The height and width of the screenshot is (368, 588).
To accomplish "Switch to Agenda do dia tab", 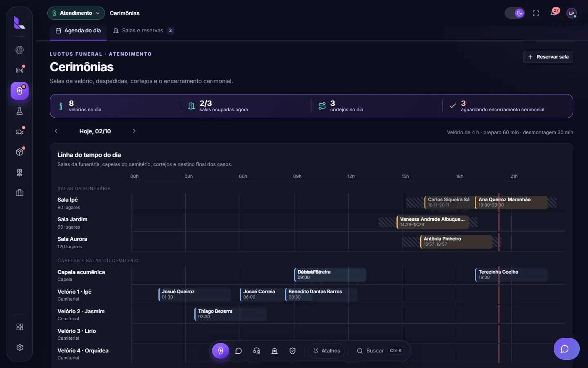I will (78, 31).
